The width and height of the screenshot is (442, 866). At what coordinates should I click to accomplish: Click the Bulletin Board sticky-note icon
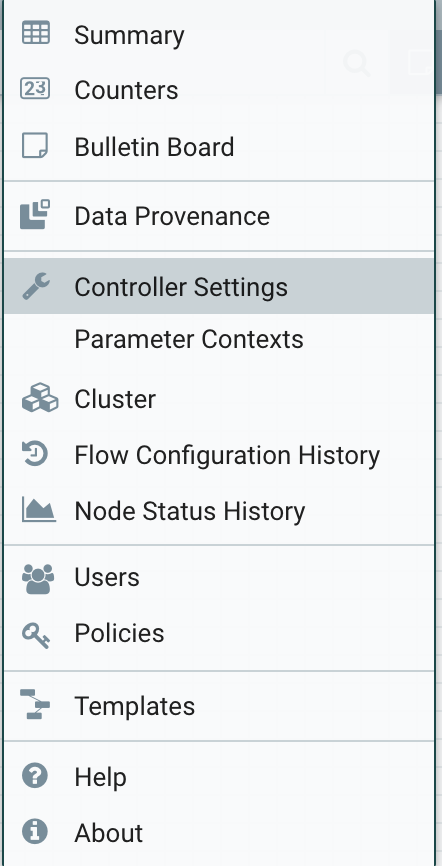coord(35,146)
